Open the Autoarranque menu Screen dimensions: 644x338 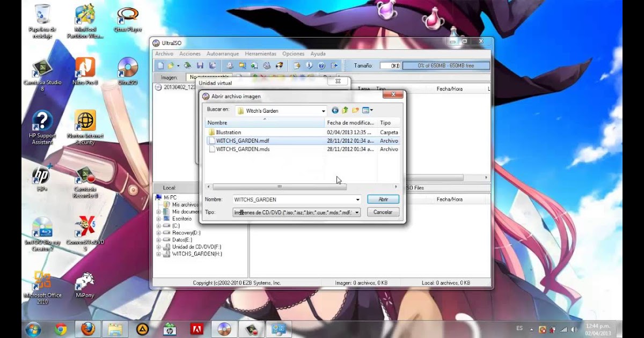(x=223, y=54)
